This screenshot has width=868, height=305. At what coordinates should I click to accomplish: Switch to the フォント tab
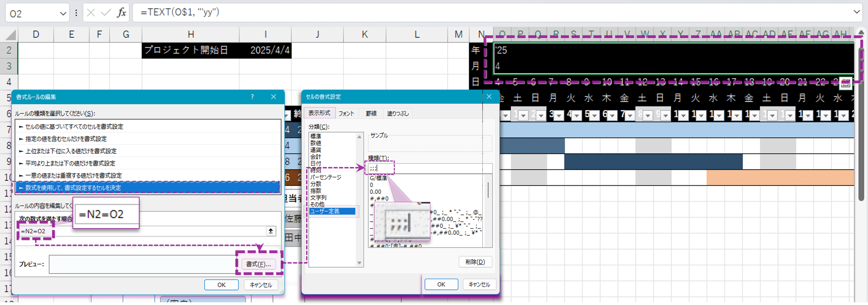(x=346, y=114)
